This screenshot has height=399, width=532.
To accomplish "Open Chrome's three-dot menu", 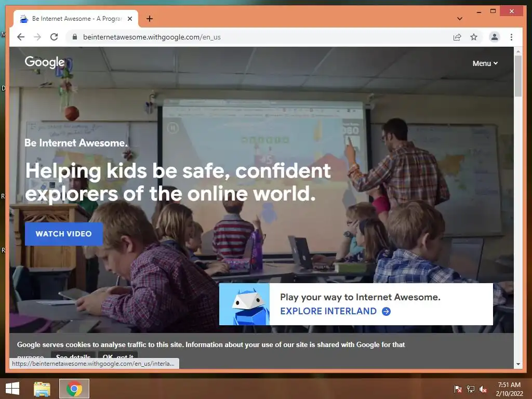I will [x=511, y=37].
